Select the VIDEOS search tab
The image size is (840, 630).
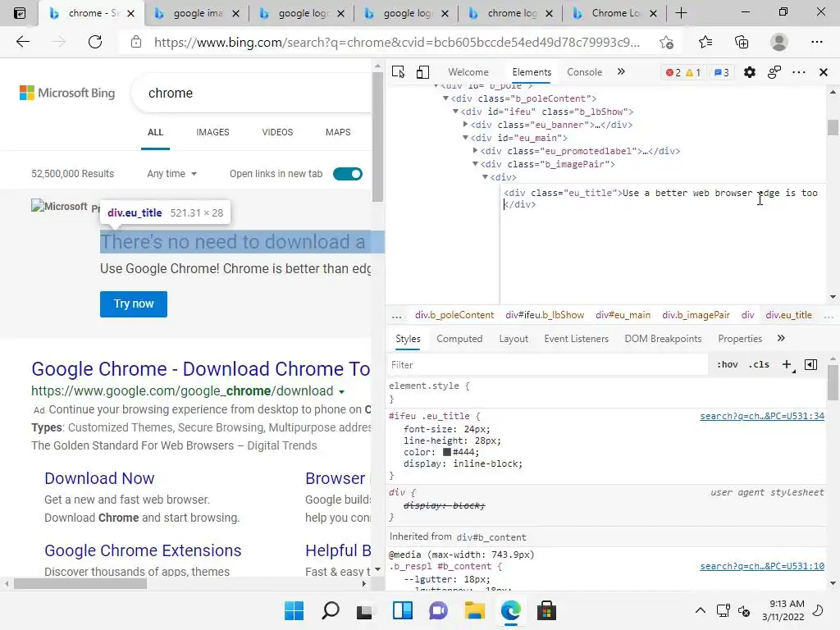277,132
